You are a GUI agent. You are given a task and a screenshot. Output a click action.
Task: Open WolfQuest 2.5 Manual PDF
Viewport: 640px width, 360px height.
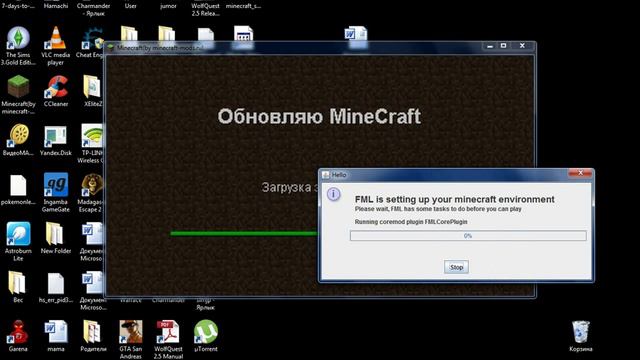point(168,332)
